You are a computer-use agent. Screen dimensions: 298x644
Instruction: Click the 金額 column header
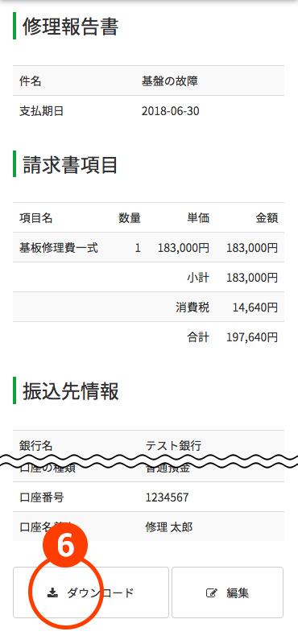pos(267,217)
